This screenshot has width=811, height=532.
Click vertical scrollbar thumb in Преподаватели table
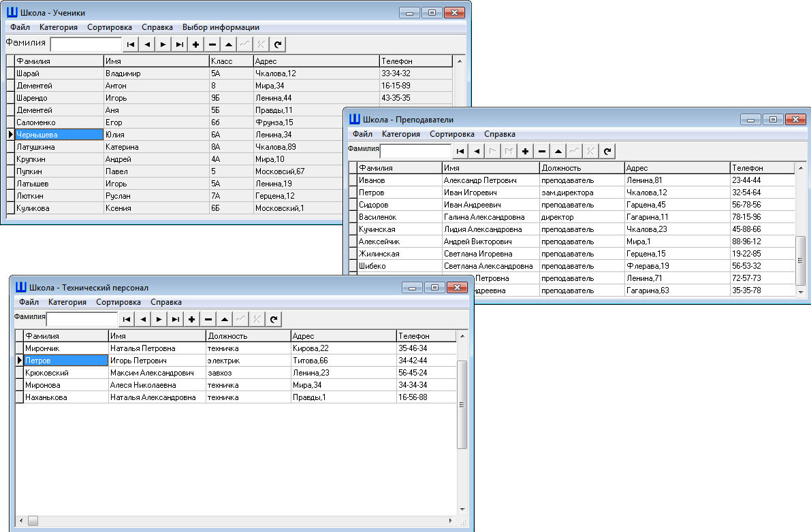coord(801,261)
